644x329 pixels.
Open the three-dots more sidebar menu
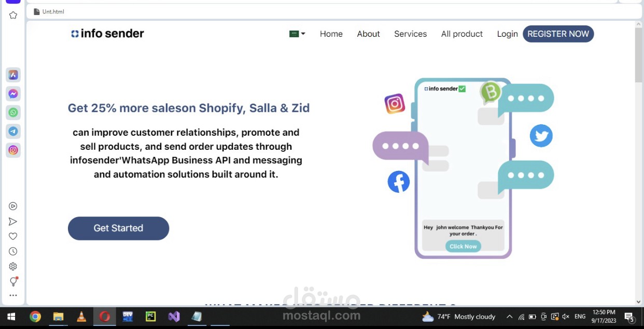point(13,295)
